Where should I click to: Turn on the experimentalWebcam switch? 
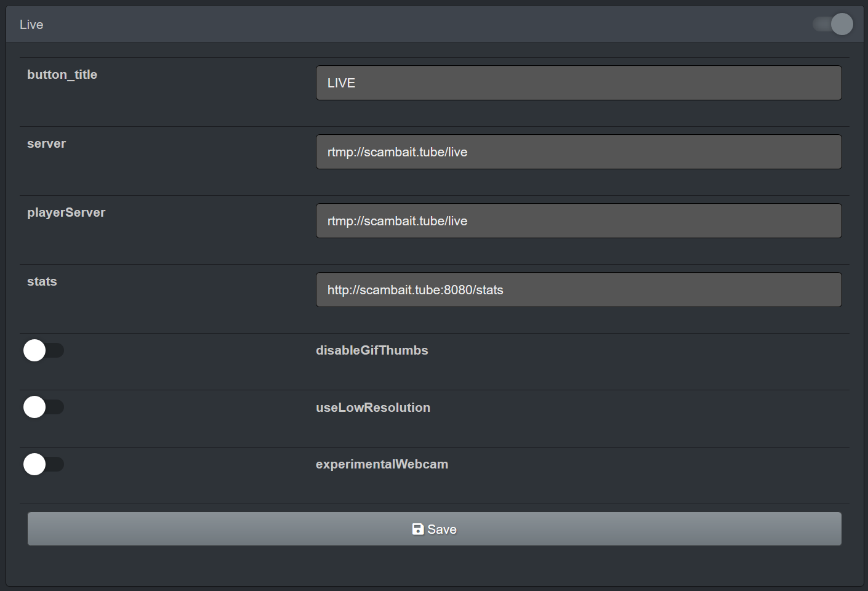[x=44, y=464]
